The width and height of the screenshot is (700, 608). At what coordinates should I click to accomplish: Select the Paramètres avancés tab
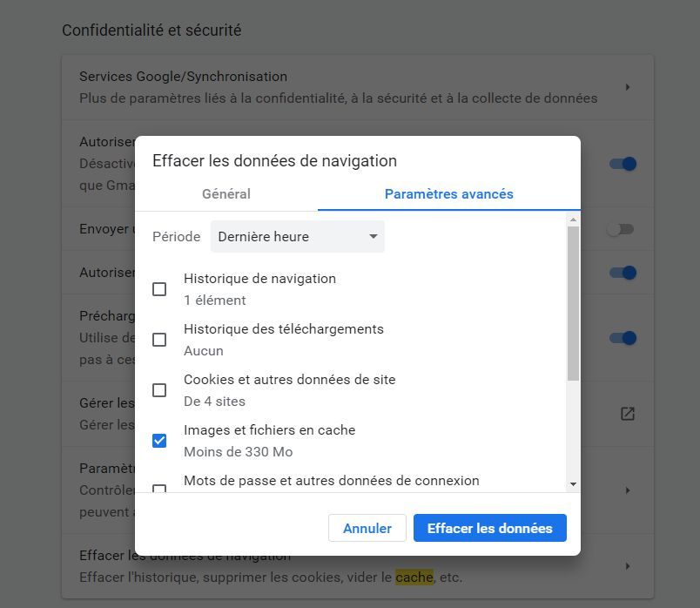[448, 194]
